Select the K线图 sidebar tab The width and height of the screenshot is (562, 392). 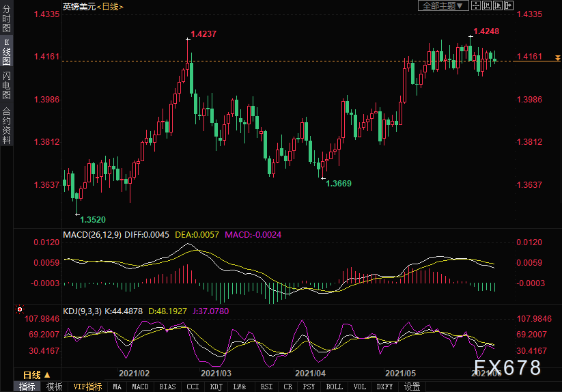[6, 52]
